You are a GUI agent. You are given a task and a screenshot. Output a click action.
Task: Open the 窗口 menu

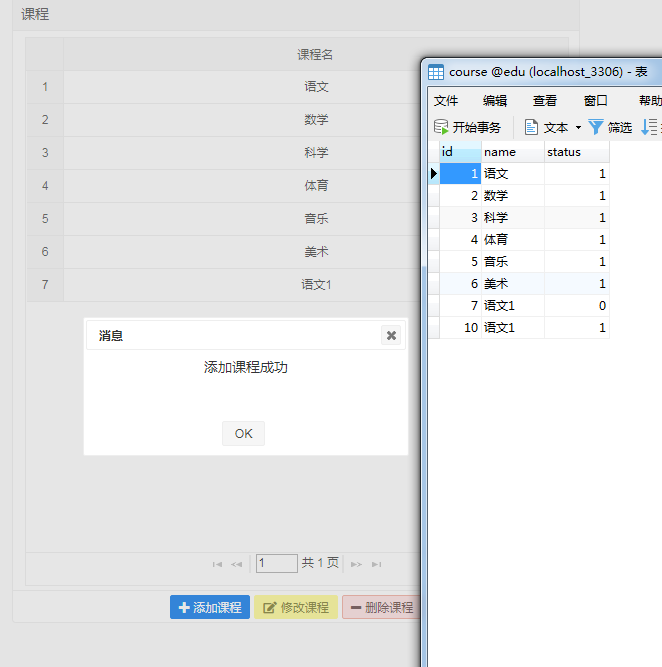coord(596,100)
